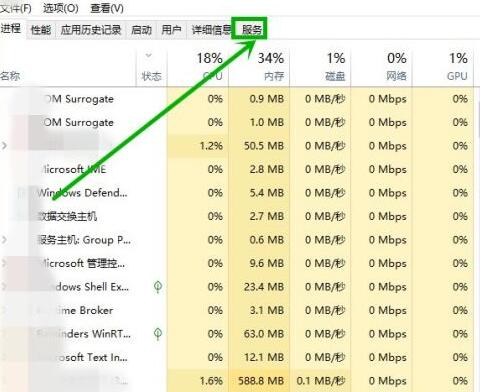The image size is (480, 392).
Task: Click the 2.7 MB memory value
Action: tap(267, 216)
